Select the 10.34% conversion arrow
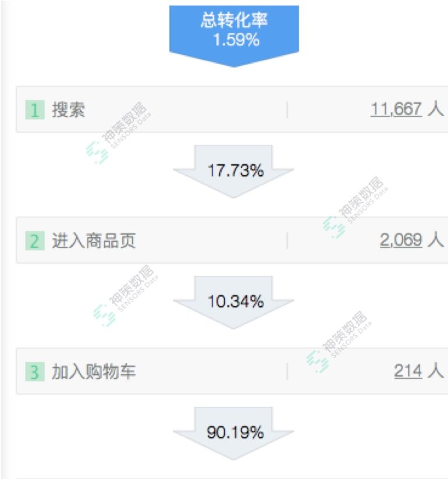 234,301
